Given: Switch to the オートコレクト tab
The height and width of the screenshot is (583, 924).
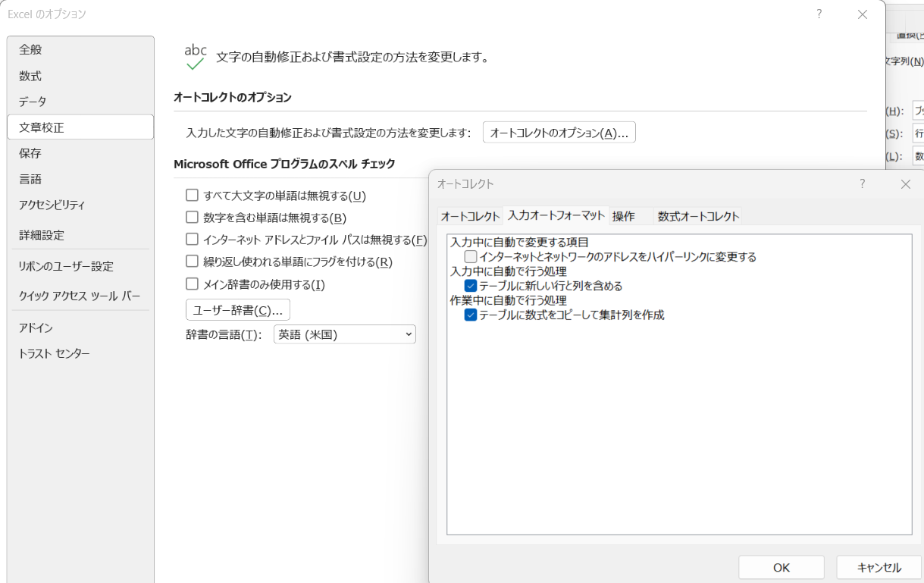Looking at the screenshot, I should coord(470,216).
